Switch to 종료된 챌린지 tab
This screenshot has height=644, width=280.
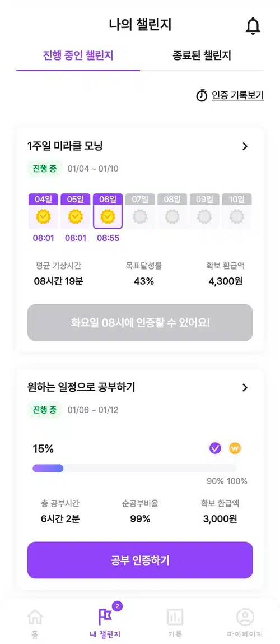[x=202, y=56]
